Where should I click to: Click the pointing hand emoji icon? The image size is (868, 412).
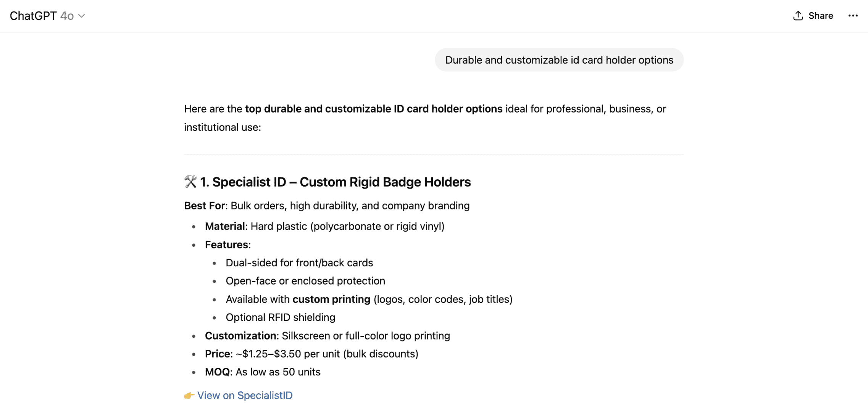click(189, 396)
